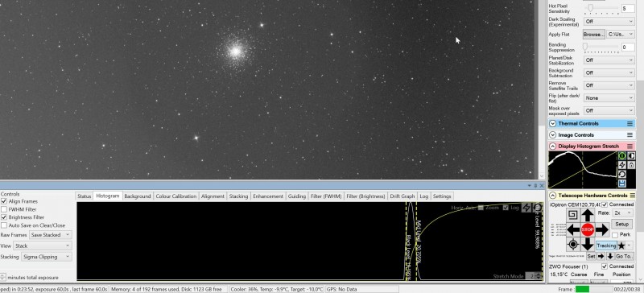The height and width of the screenshot is (293, 644).
Task: Click the star favorites icon next to Tracking
Action: tap(621, 246)
